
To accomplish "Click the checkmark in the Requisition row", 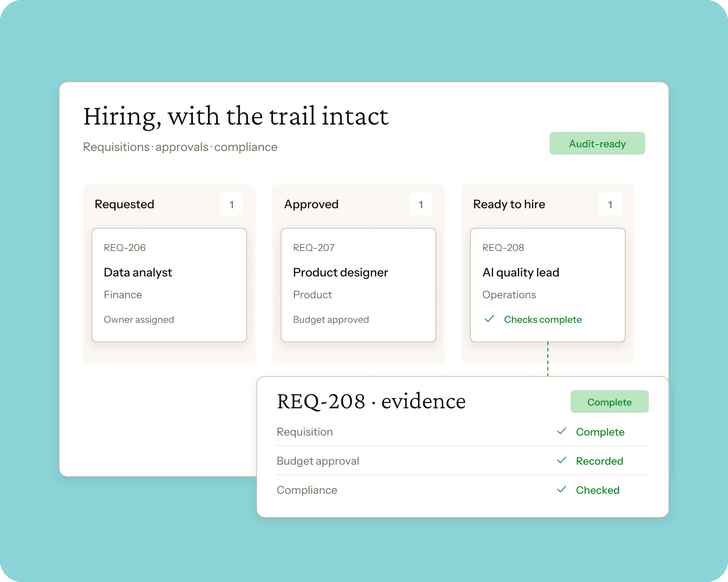I will pyautogui.click(x=562, y=431).
